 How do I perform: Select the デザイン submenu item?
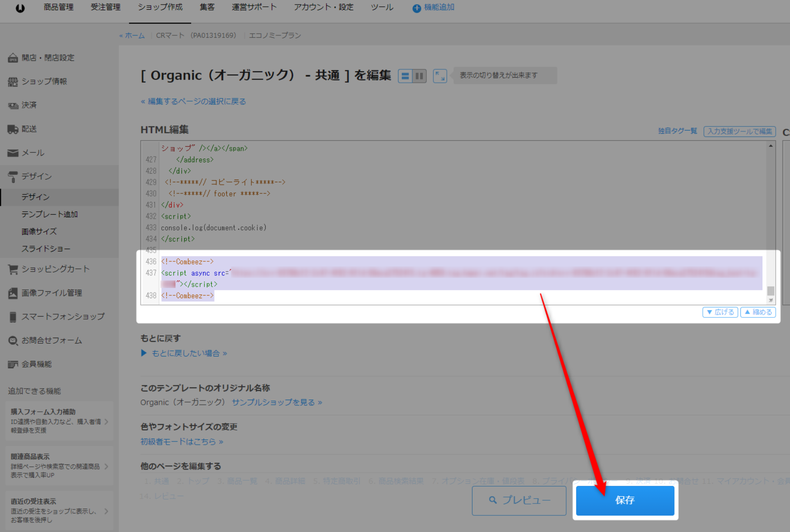[35, 197]
